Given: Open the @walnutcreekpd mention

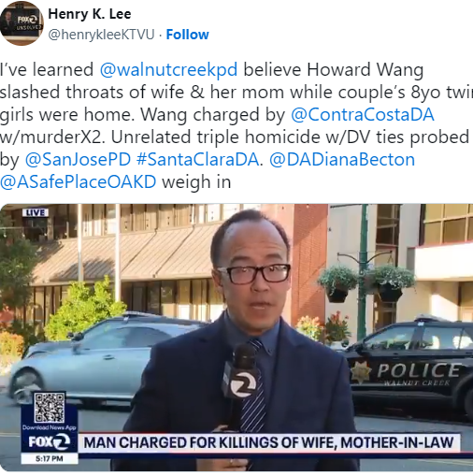Looking at the screenshot, I should (168, 69).
